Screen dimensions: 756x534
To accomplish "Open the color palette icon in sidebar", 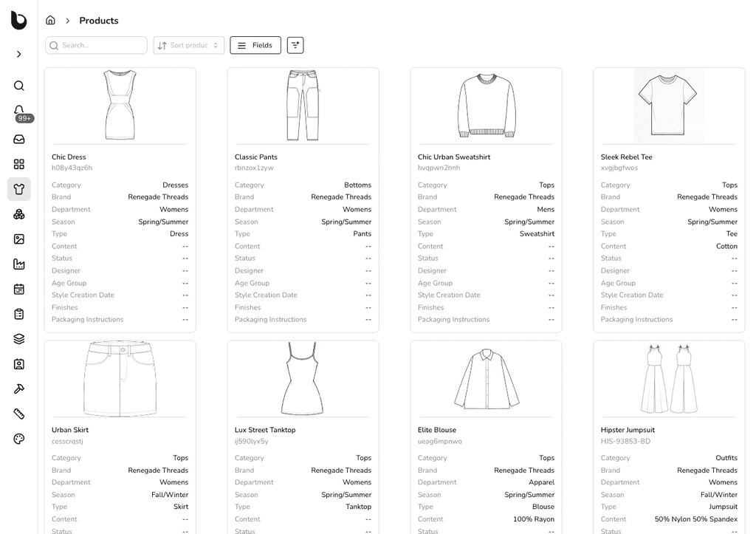I will click(x=18, y=439).
